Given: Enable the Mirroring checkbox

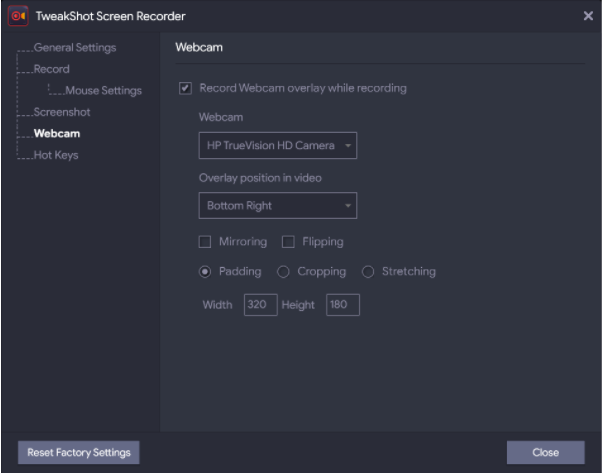Looking at the screenshot, I should (x=205, y=242).
